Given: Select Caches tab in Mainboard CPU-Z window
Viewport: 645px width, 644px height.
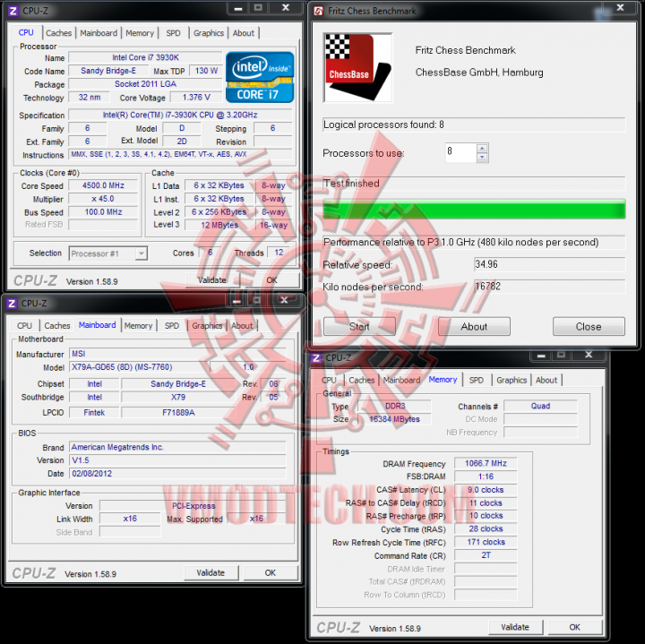Looking at the screenshot, I should [x=57, y=326].
